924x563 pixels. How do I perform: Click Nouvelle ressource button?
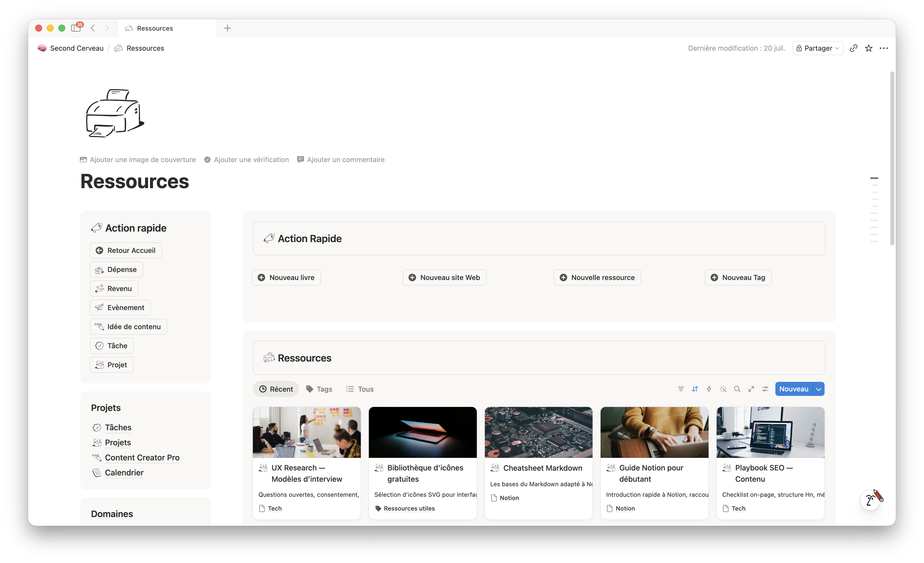click(597, 277)
